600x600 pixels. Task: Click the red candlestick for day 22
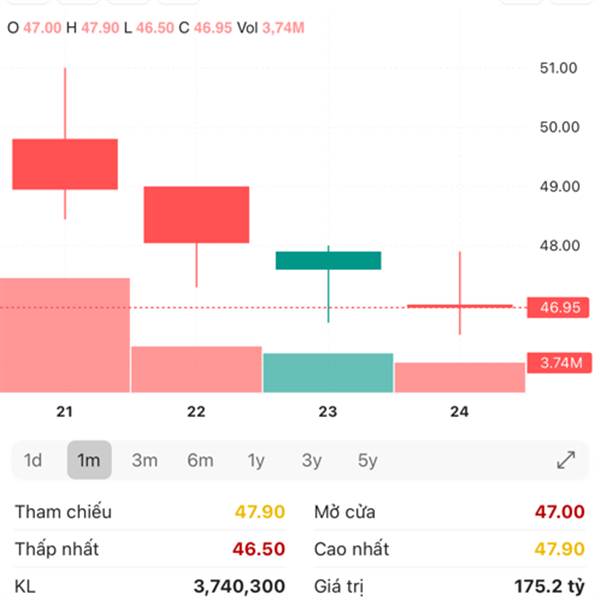click(x=196, y=214)
